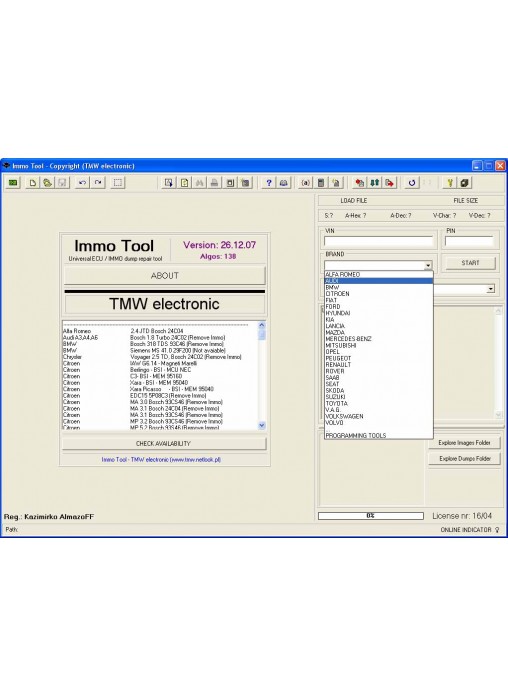Click the scrollbar thumb of the ECU list
This screenshot has width=508, height=696.
click(262, 334)
